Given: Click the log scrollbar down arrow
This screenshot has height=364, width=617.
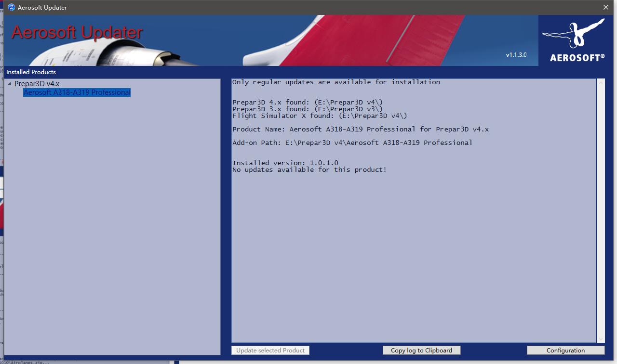Looking at the screenshot, I should tap(601, 339).
